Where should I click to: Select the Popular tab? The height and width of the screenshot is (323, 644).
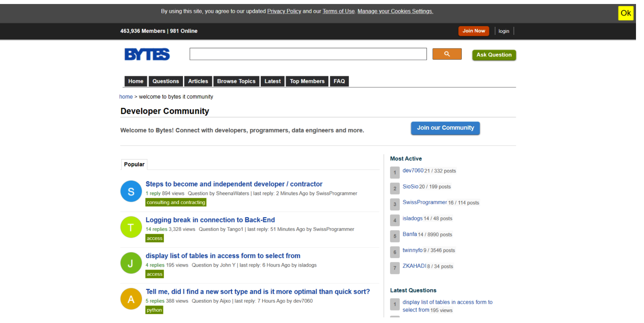[x=134, y=164]
